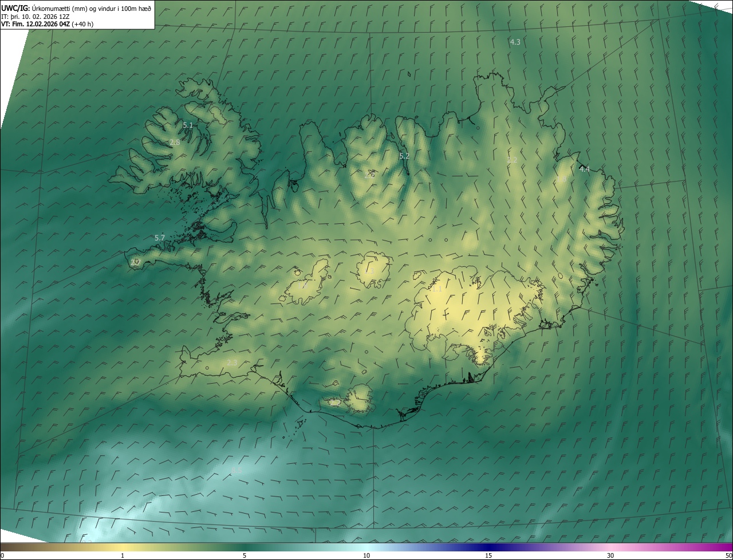Select the 5.7 value label in the west
Viewport: 733px width, 560px height.
pyautogui.click(x=159, y=237)
